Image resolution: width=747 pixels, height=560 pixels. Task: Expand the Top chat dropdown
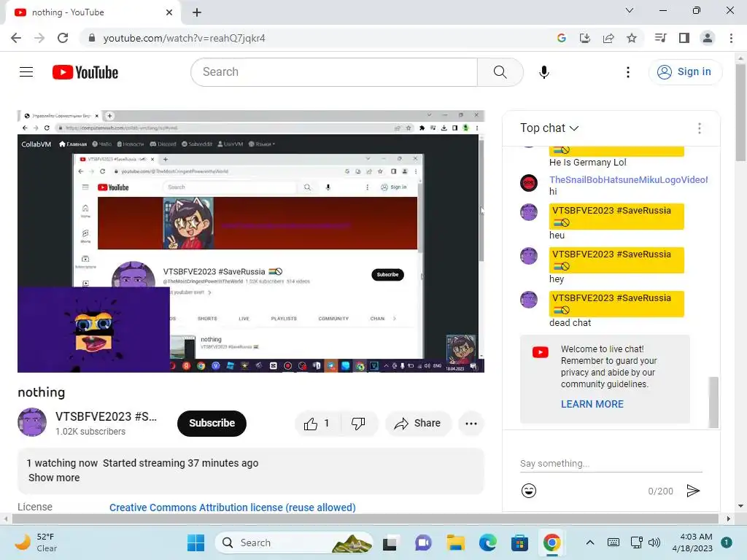coord(549,128)
